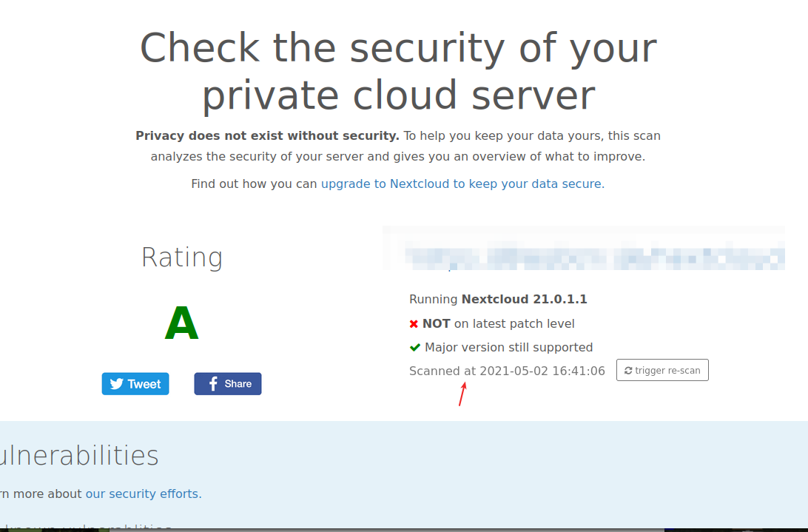Click Major version still supported text

click(508, 348)
